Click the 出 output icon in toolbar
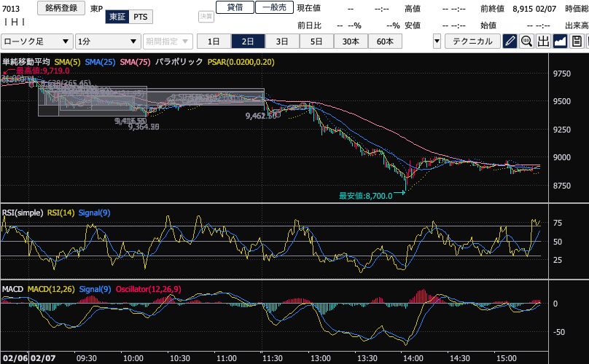 point(543,41)
